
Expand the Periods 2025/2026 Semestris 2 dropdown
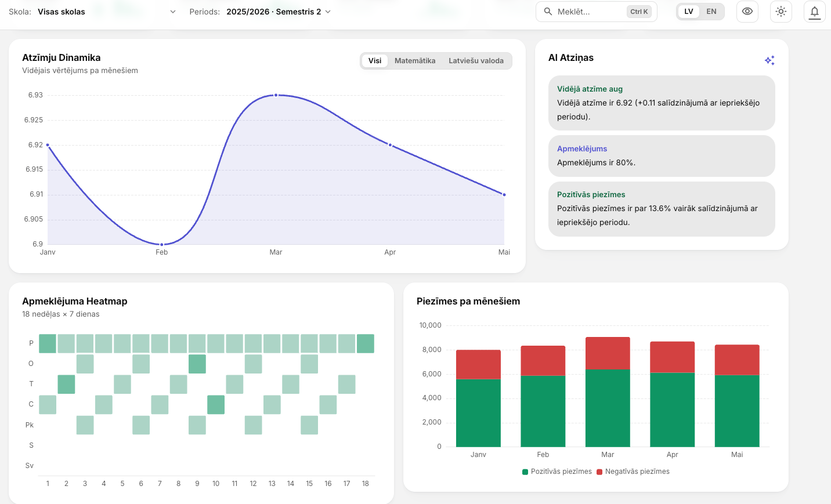(279, 12)
